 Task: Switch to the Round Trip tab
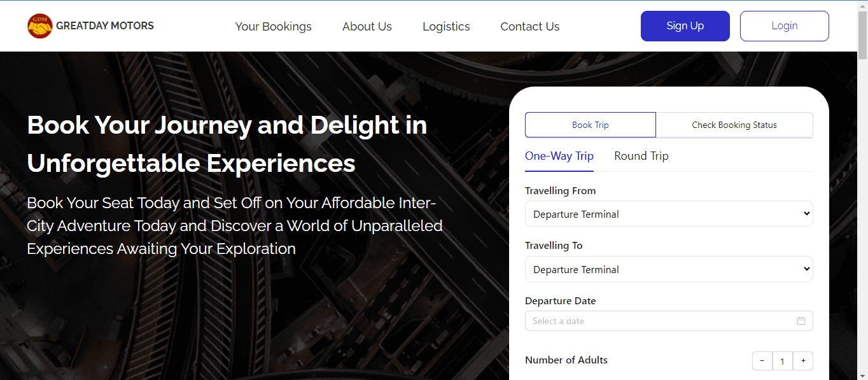(x=641, y=157)
